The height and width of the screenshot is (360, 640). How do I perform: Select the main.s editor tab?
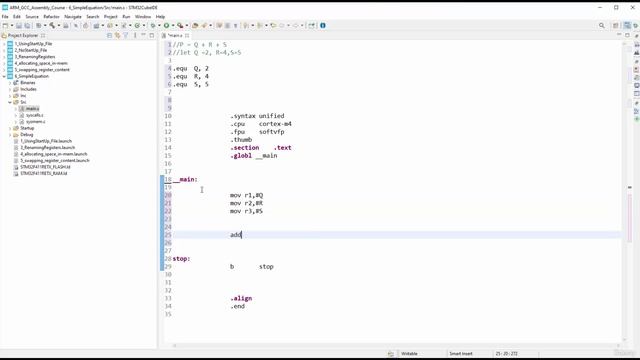point(176,36)
